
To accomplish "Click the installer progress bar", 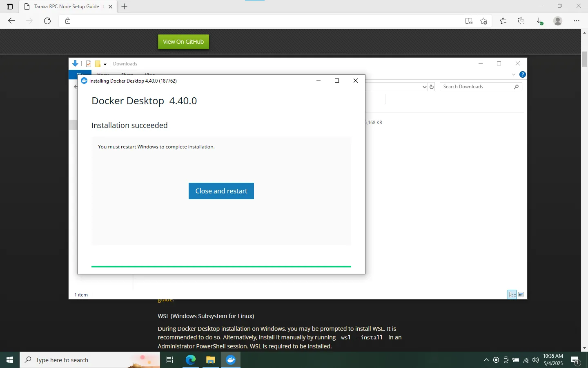I will point(221,266).
